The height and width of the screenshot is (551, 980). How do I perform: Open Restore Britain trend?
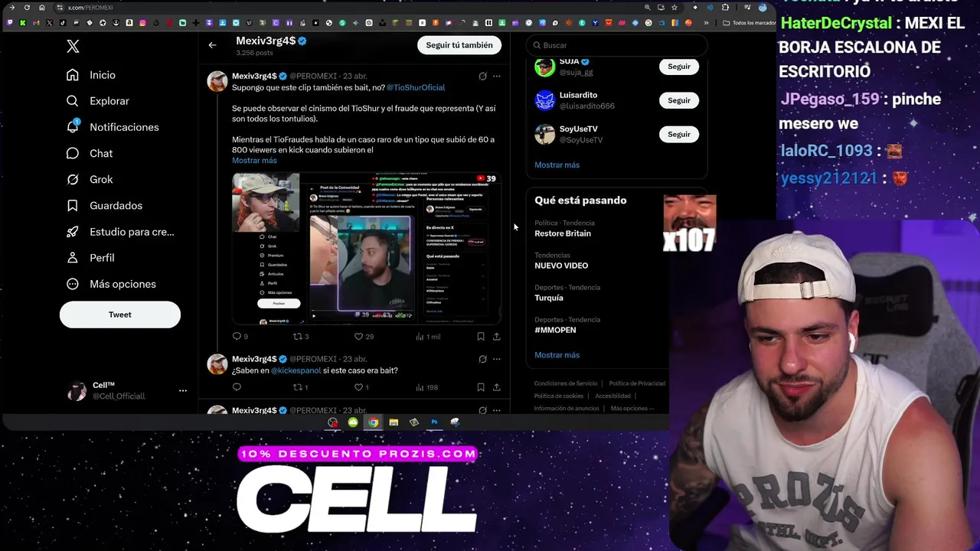click(x=563, y=233)
